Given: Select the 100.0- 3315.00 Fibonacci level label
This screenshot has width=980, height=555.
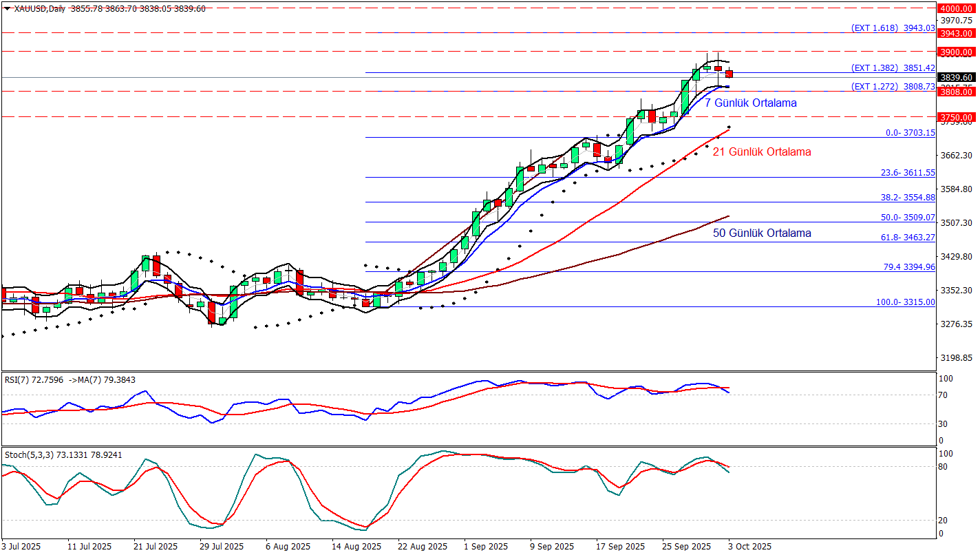Looking at the screenshot, I should [905, 302].
